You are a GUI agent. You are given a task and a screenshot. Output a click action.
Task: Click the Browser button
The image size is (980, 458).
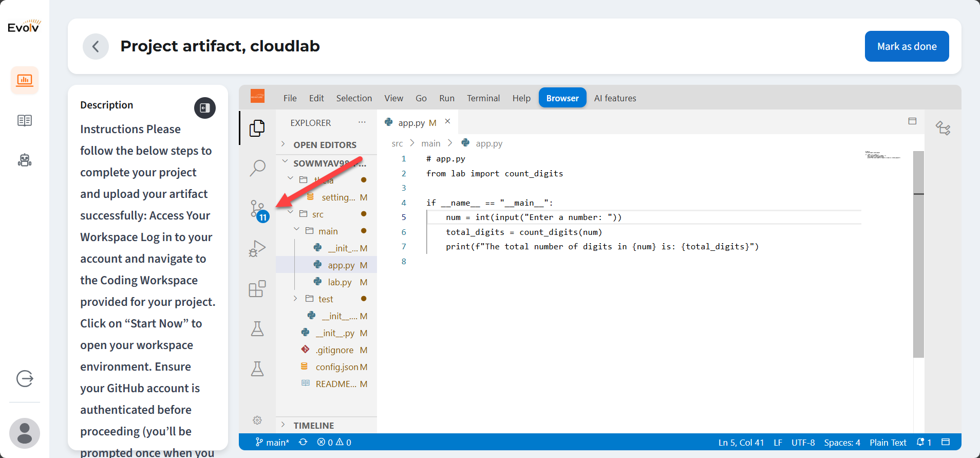tap(562, 98)
